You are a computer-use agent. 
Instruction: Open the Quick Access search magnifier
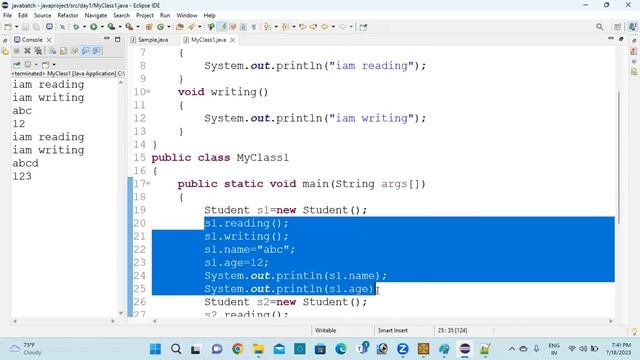pos(599,27)
